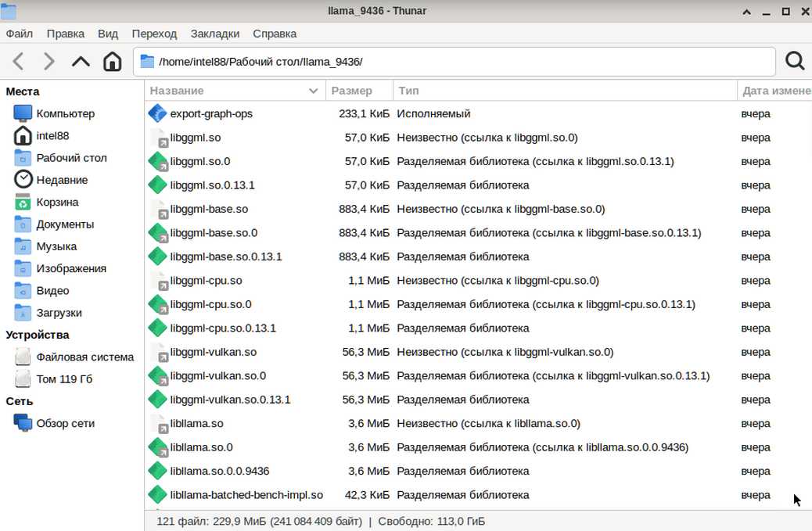Click the libggml.so symlink file icon
The width and height of the screenshot is (812, 531).
pyautogui.click(x=159, y=138)
